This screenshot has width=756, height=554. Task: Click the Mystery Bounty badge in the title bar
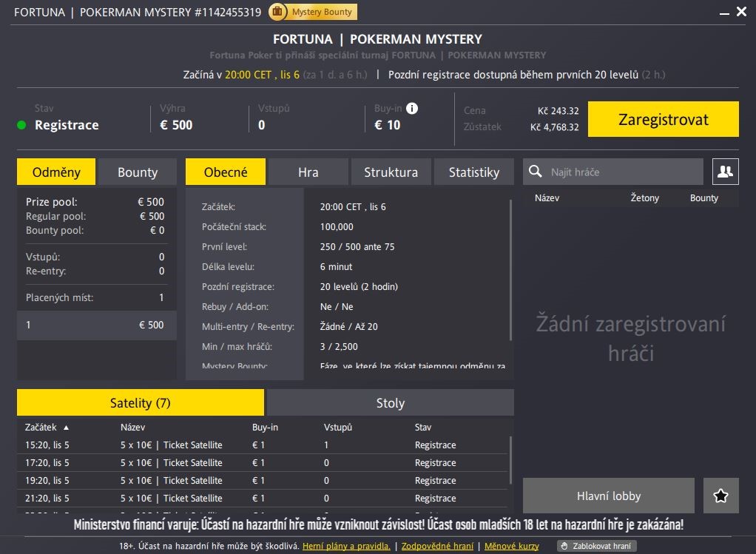pyautogui.click(x=313, y=12)
